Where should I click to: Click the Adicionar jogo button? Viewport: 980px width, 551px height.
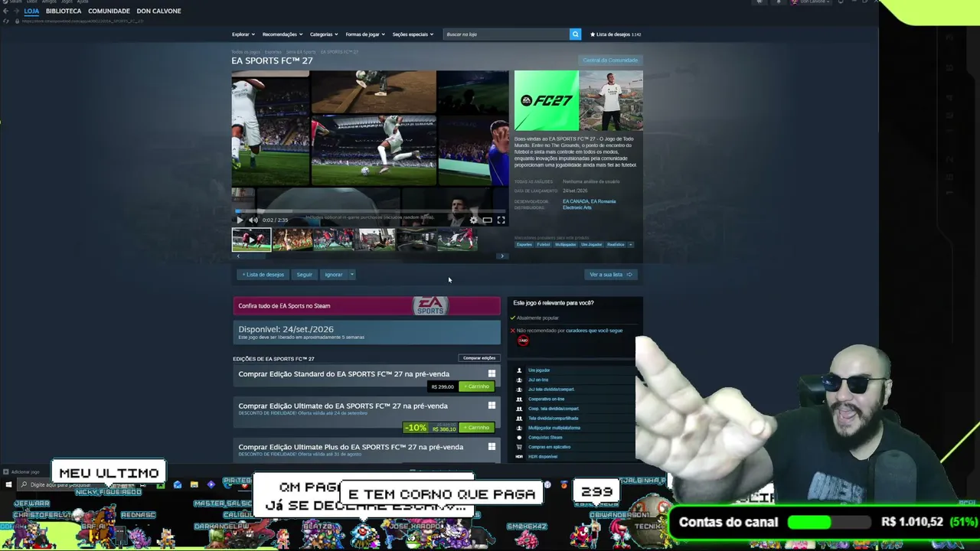[21, 471]
